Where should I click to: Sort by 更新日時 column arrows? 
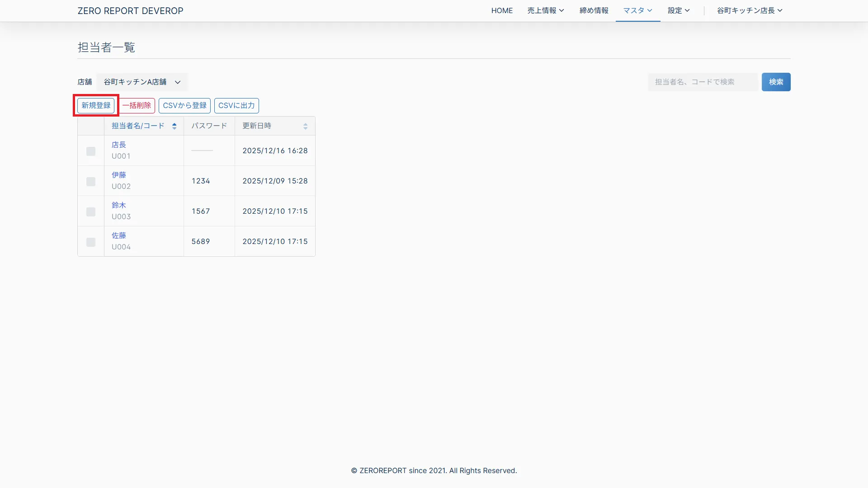(305, 126)
